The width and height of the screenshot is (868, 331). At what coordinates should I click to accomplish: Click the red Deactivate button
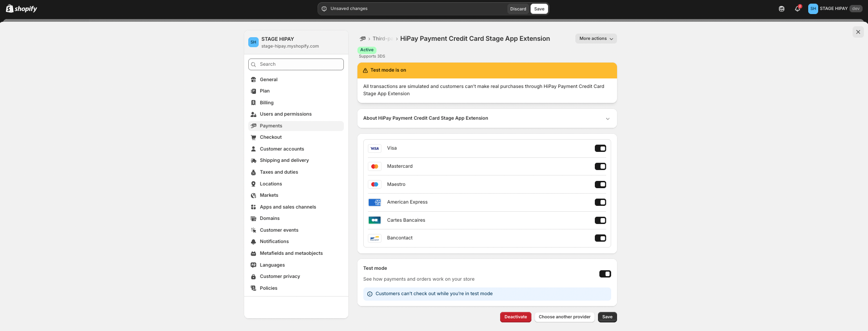[516, 317]
